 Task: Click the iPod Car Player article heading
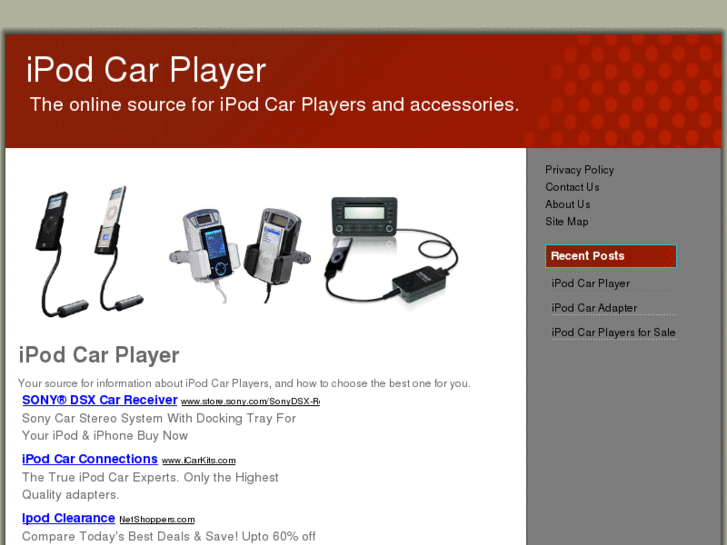[99, 355]
